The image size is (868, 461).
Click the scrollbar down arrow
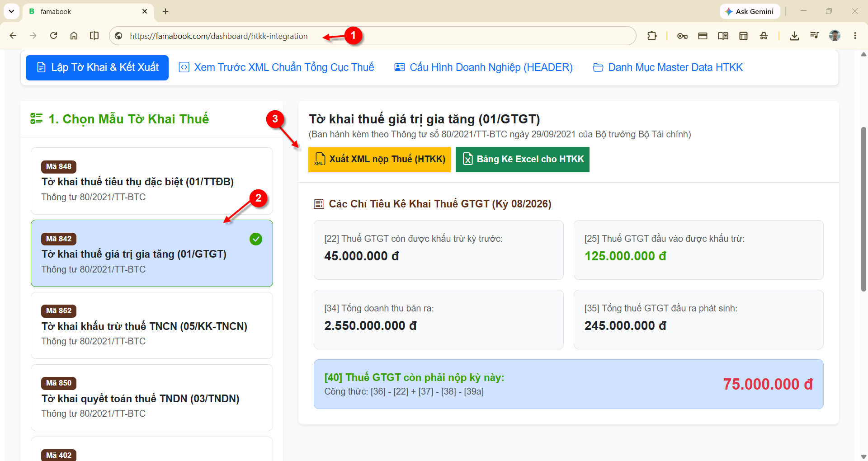pyautogui.click(x=863, y=456)
